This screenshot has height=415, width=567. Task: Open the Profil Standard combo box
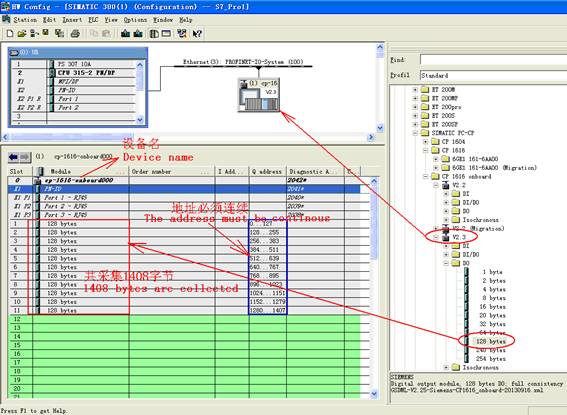493,76
